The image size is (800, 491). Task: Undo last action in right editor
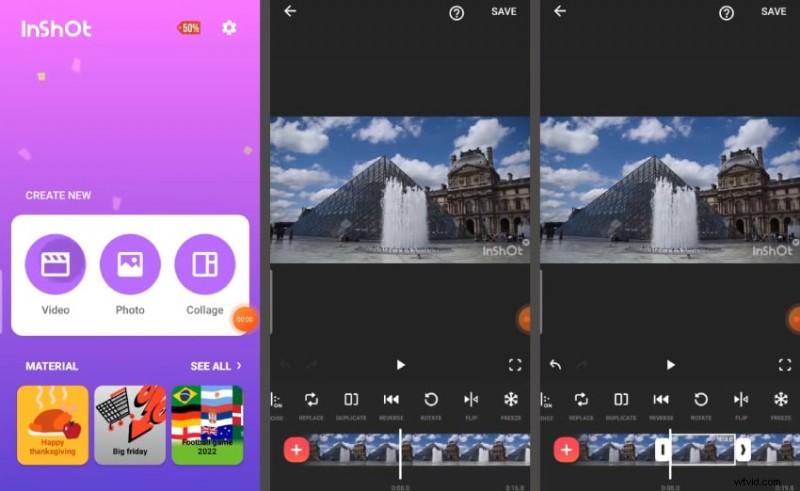(556, 364)
